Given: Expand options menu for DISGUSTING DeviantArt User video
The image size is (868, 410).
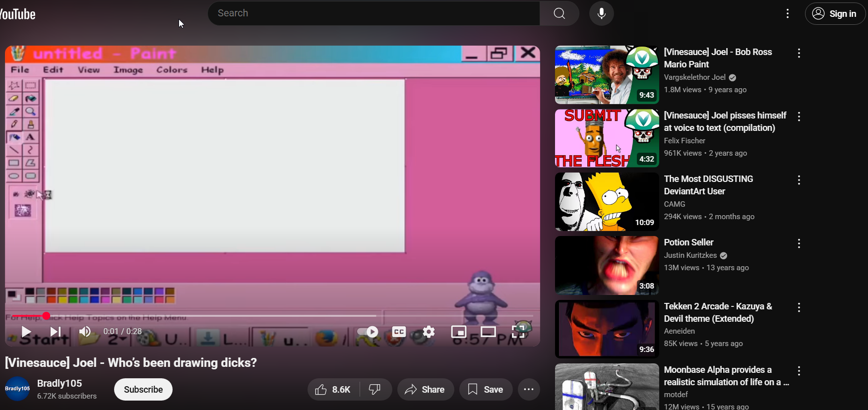Looking at the screenshot, I should 799,180.
